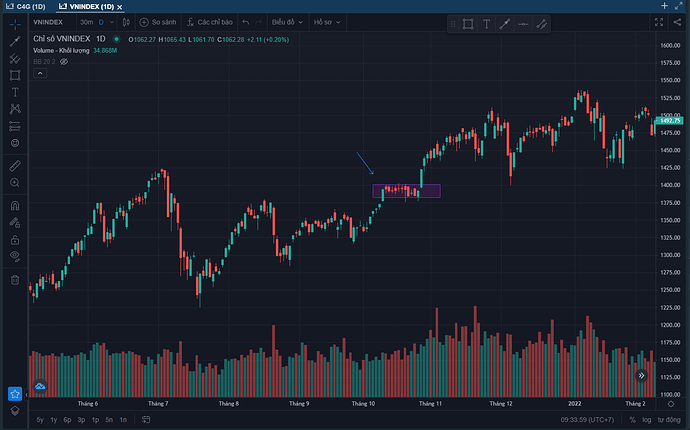This screenshot has height=430, width=690.
Task: Select the text annotation tool in left sidebar
Action: click(x=14, y=91)
